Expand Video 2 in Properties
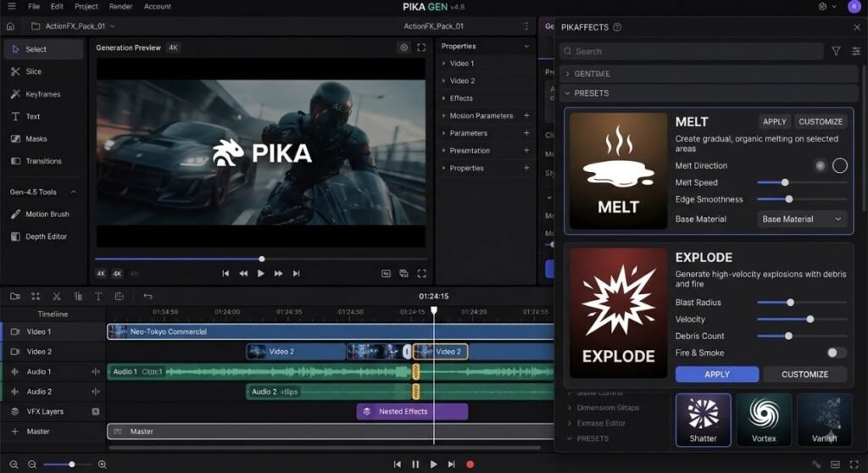 [485, 81]
